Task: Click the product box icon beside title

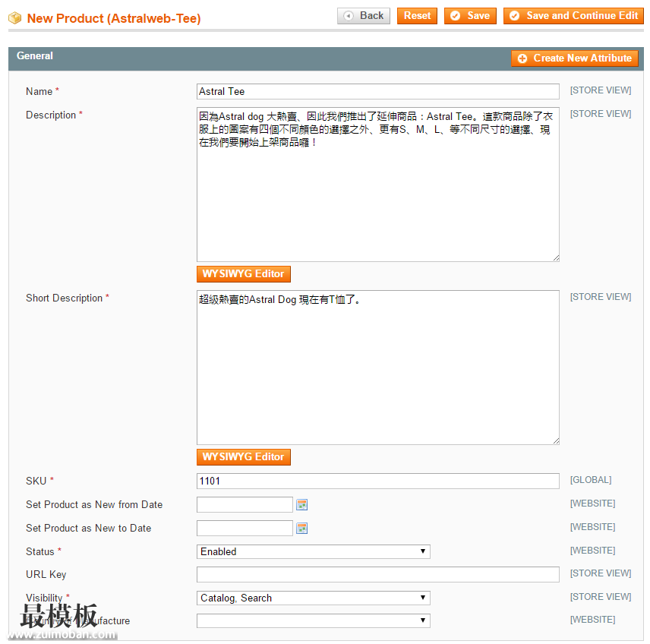Action: [x=15, y=18]
